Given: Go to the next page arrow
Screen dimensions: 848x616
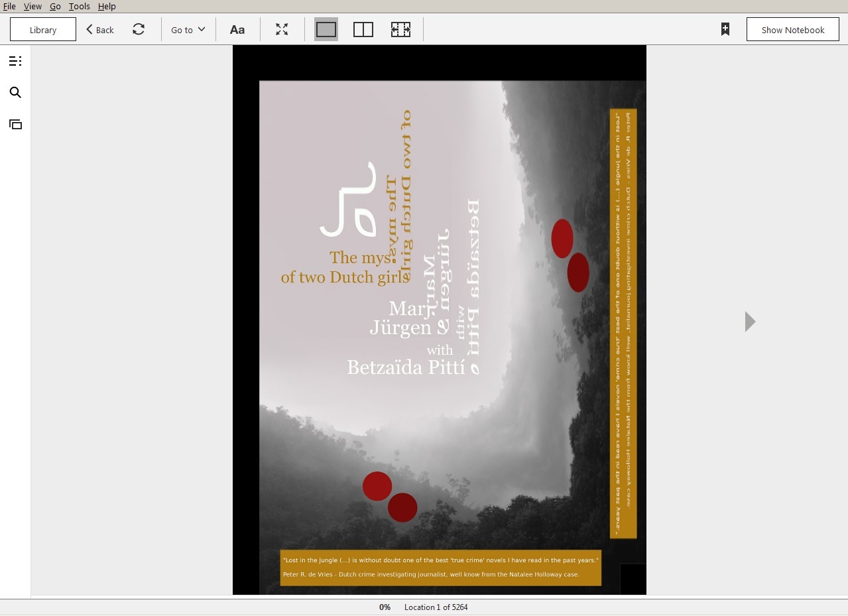Looking at the screenshot, I should click(750, 322).
